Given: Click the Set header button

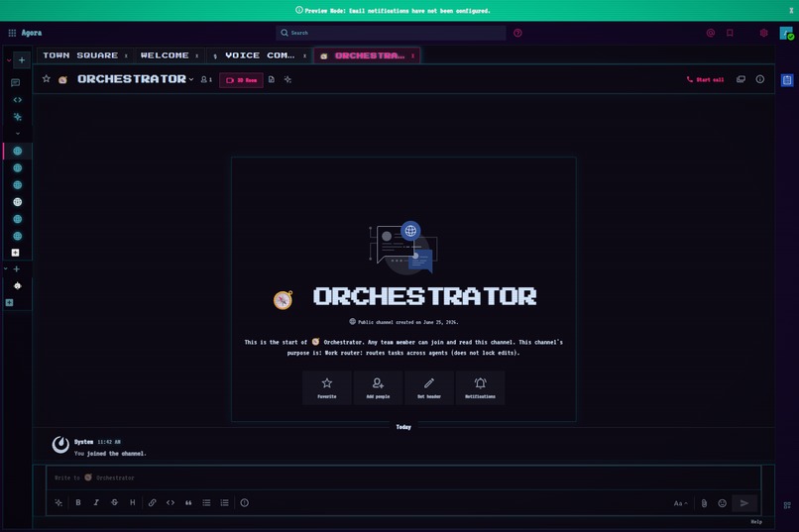Looking at the screenshot, I should coord(429,388).
